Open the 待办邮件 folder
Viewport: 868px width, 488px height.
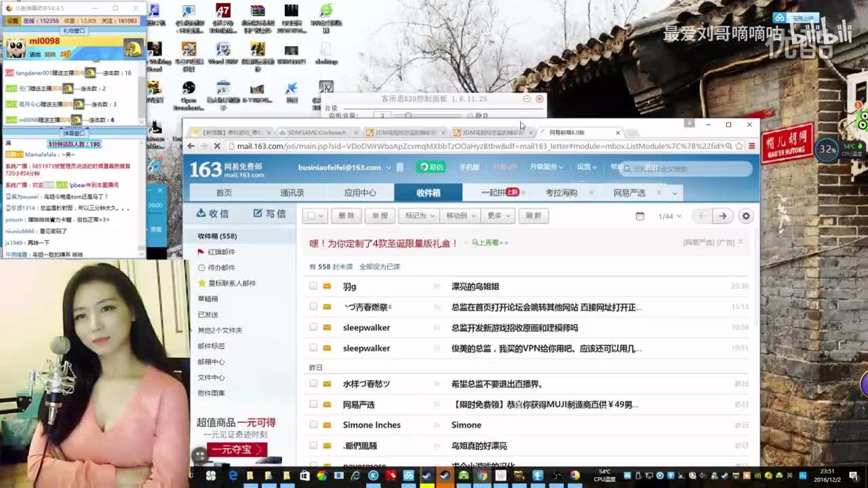pyautogui.click(x=221, y=267)
